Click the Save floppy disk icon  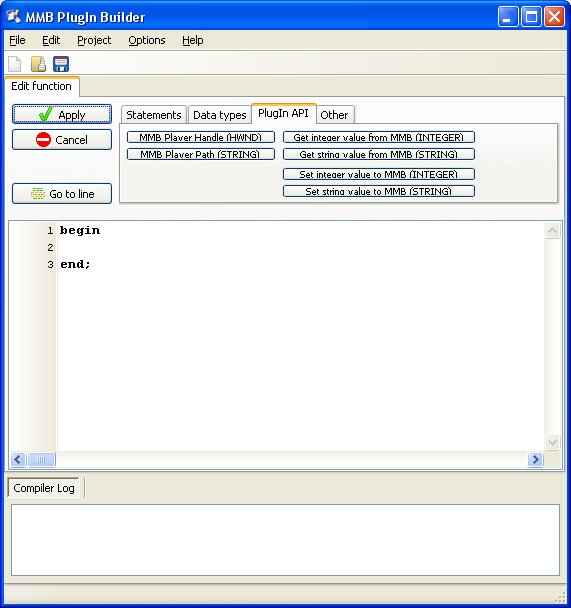click(61, 64)
